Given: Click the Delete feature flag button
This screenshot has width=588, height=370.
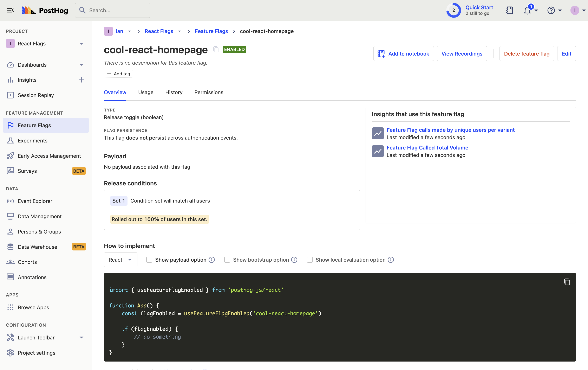Looking at the screenshot, I should point(527,53).
